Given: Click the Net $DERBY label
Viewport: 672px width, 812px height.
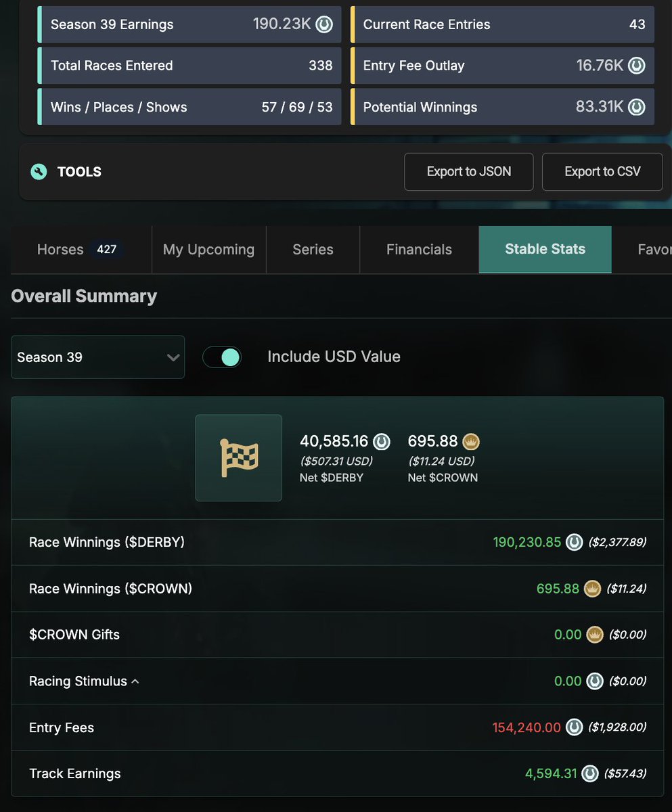Looking at the screenshot, I should click(332, 478).
